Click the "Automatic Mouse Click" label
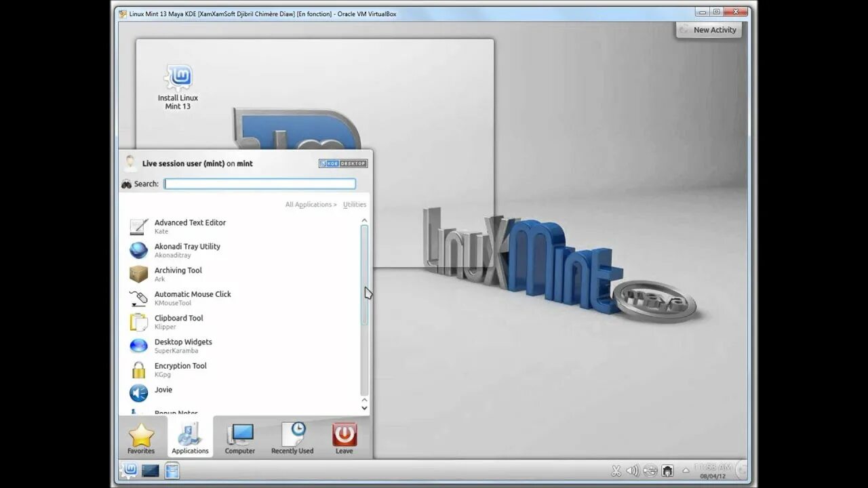The height and width of the screenshot is (488, 868). pos(193,294)
